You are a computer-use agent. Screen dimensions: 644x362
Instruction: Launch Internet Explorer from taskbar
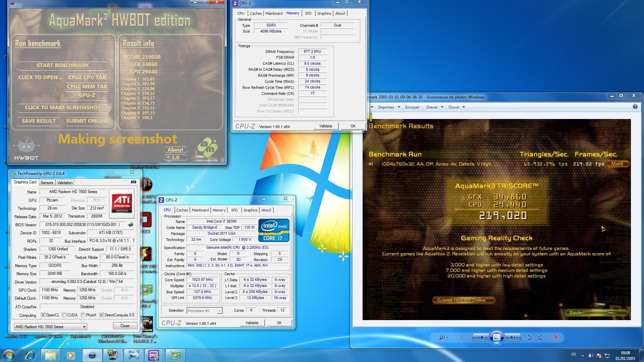(x=30, y=355)
